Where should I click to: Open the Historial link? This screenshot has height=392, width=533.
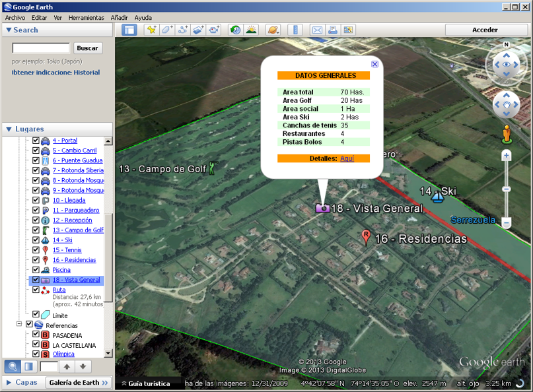87,73
